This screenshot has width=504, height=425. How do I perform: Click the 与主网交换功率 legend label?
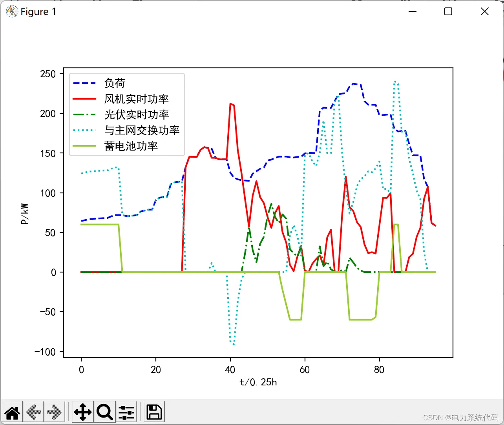click(142, 130)
